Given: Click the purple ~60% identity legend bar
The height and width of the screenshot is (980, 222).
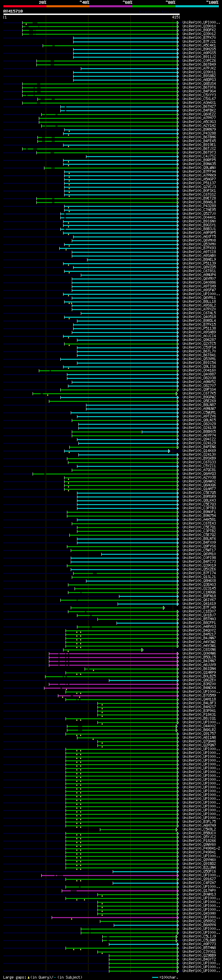Looking at the screenshot, I should pyautogui.click(x=111, y=6).
